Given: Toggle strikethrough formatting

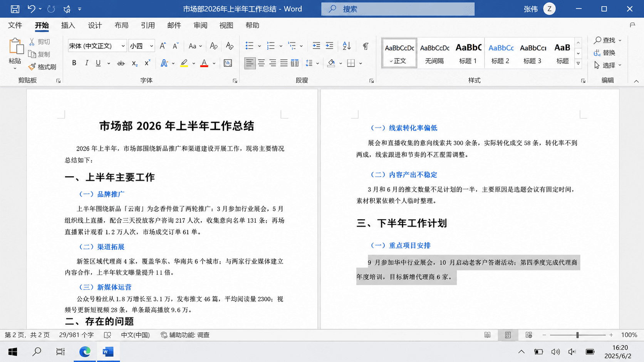Looking at the screenshot, I should pos(121,63).
